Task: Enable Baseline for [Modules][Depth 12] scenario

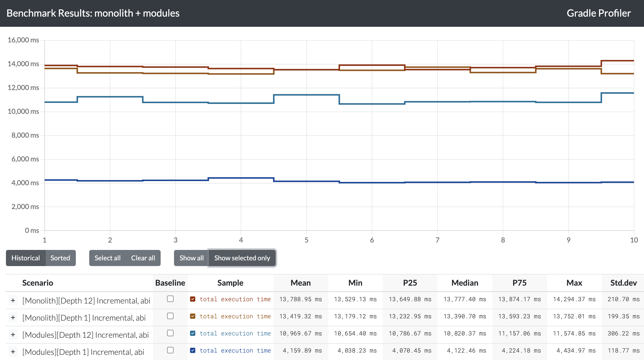Action: [x=170, y=333]
